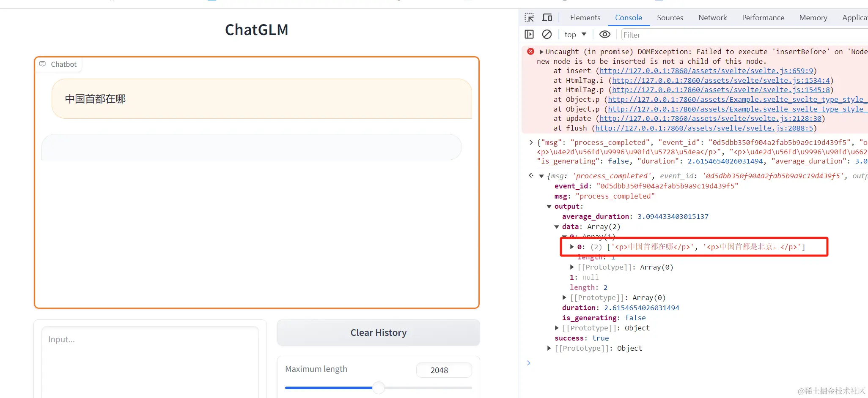Click the chat message 中国首都在哪

pos(261,98)
